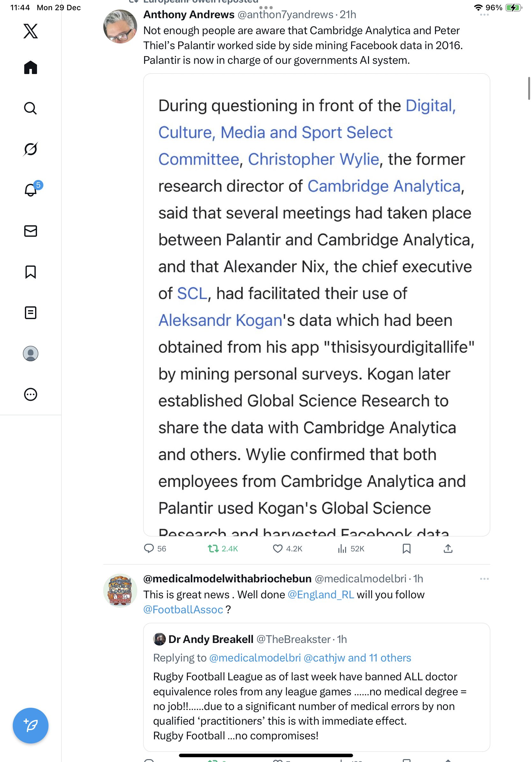
Task: Open Anthony Andrews' profile picture
Action: (120, 26)
